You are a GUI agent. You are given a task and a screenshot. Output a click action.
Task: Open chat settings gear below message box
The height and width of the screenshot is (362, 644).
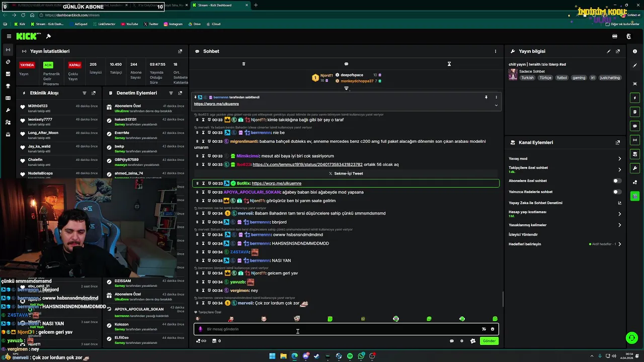click(462, 341)
